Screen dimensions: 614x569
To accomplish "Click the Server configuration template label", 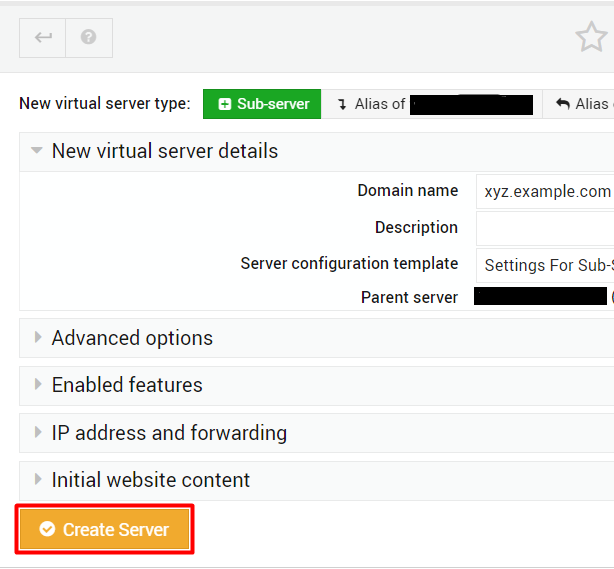I will 349,263.
